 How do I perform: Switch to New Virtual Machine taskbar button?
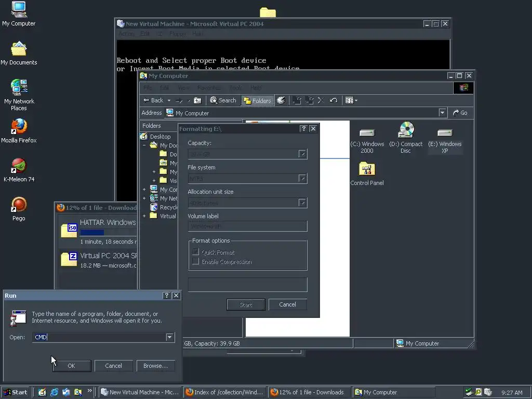click(x=140, y=392)
